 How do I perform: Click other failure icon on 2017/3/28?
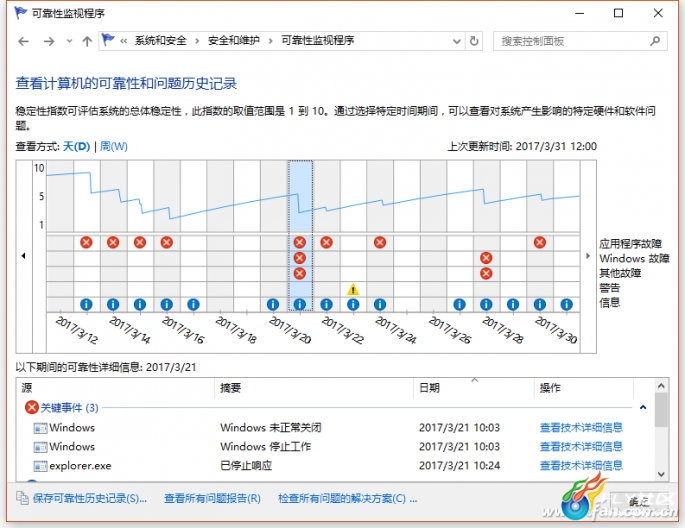486,274
